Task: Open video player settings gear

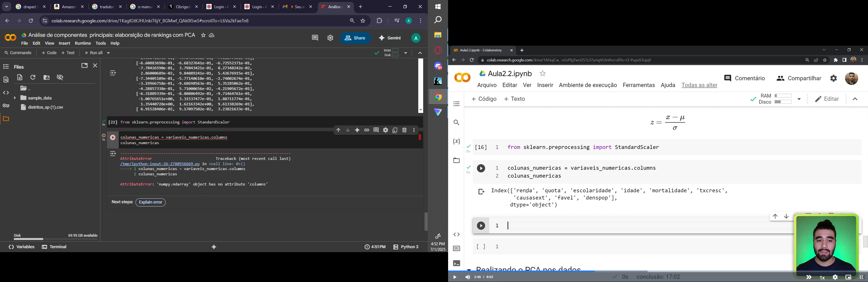Action: pos(835,277)
